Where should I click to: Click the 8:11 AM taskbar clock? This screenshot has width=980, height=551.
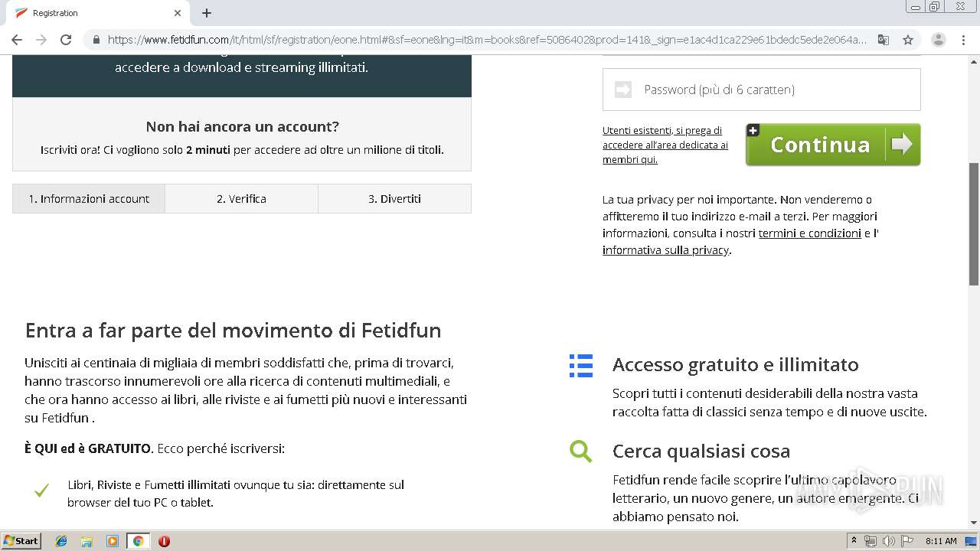(x=941, y=541)
